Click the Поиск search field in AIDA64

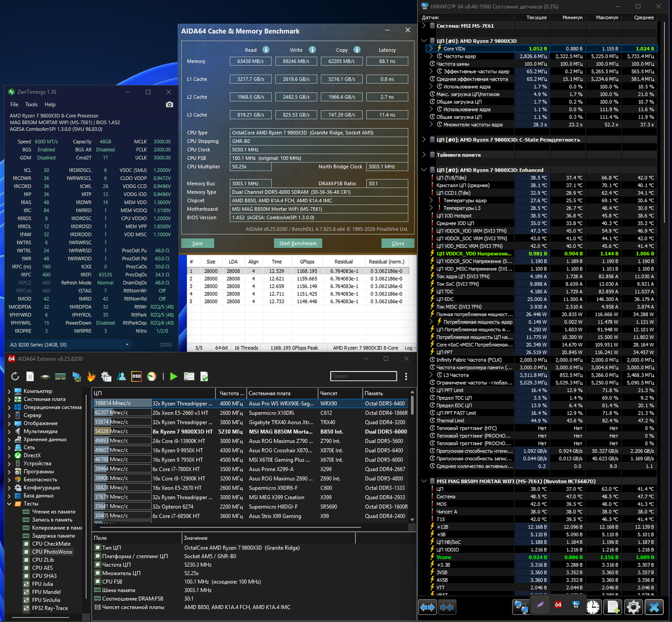coord(363,376)
